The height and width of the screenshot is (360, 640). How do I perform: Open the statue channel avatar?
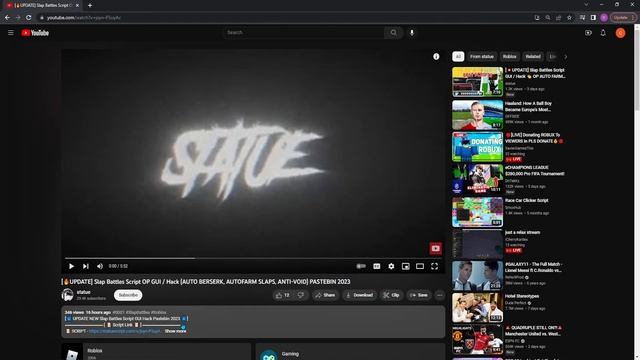[67, 295]
